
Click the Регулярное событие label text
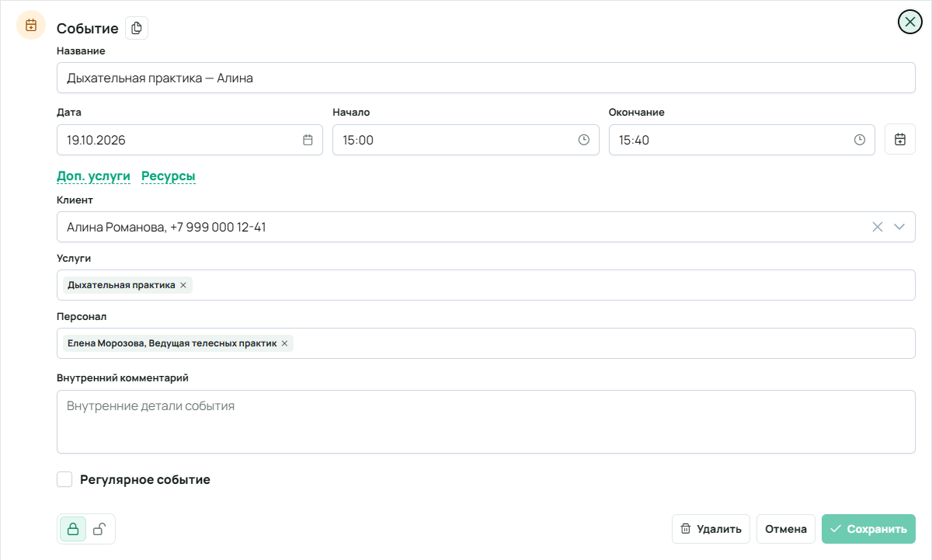[x=145, y=480]
